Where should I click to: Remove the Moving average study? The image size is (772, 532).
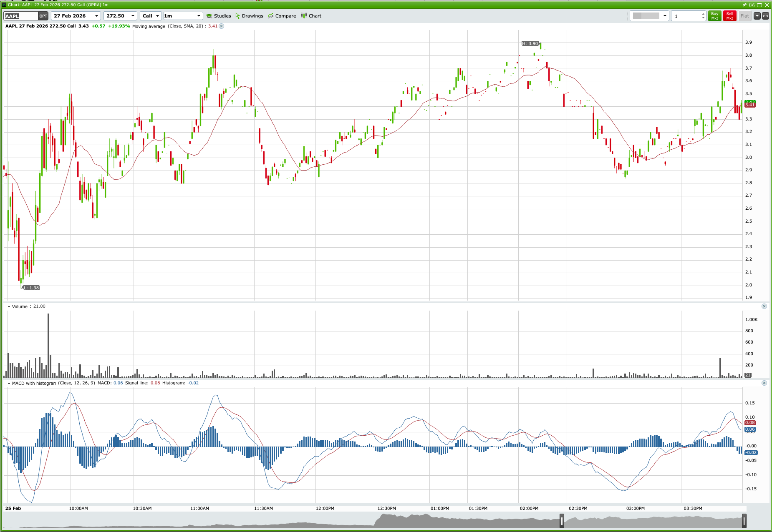pyautogui.click(x=222, y=26)
